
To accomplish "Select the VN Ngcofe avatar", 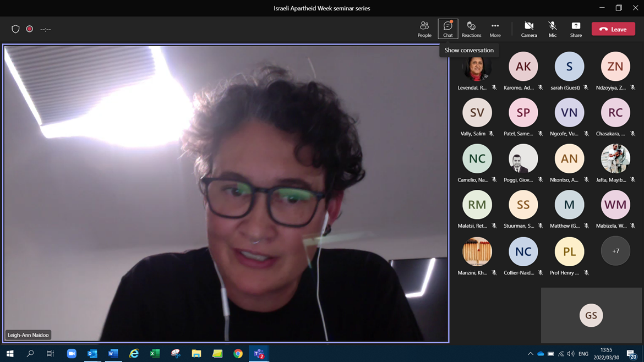I will point(569,112).
